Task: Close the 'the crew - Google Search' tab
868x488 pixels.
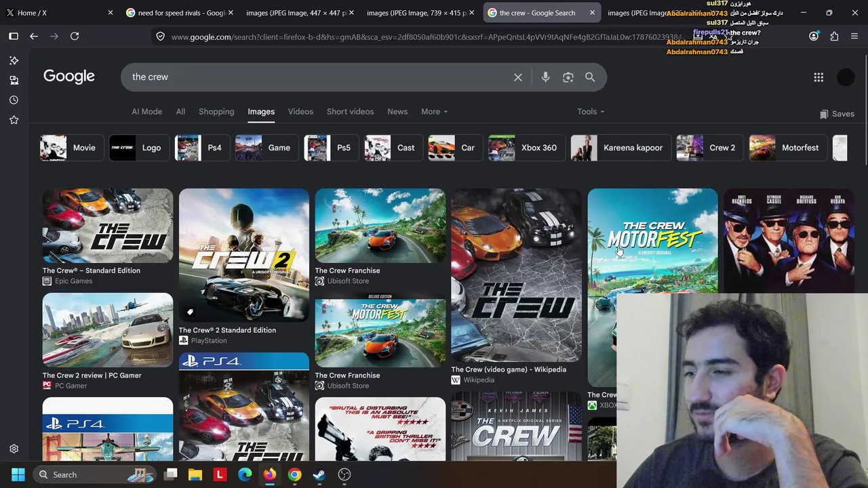Action: (592, 13)
